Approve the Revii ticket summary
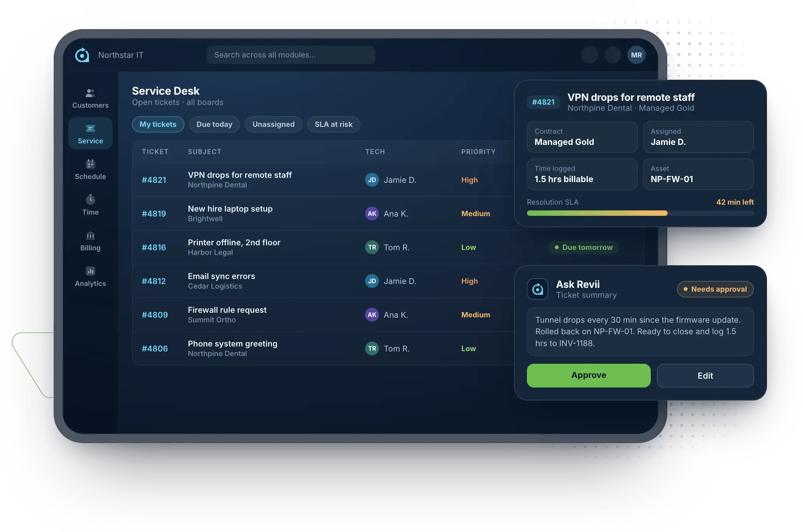 pyautogui.click(x=589, y=375)
